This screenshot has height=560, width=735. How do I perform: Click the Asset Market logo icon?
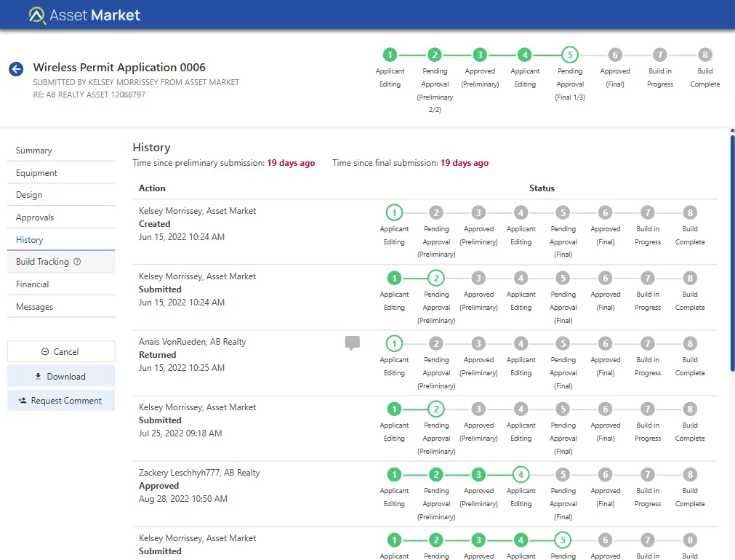tap(37, 15)
